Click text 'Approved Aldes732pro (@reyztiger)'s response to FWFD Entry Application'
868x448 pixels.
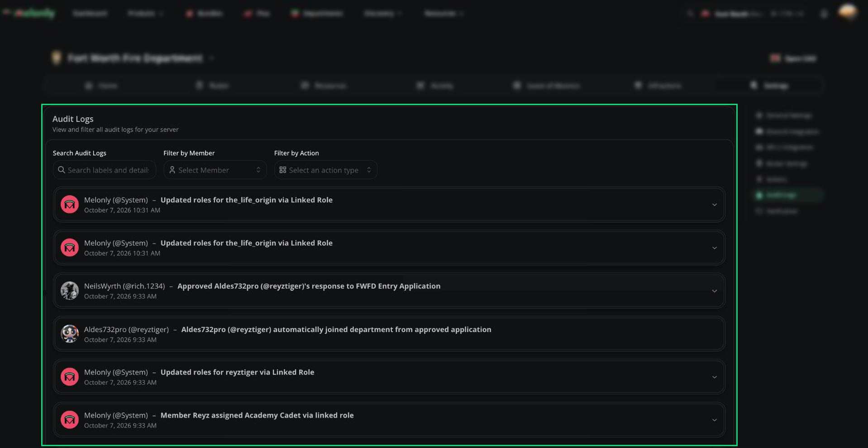[309, 286]
